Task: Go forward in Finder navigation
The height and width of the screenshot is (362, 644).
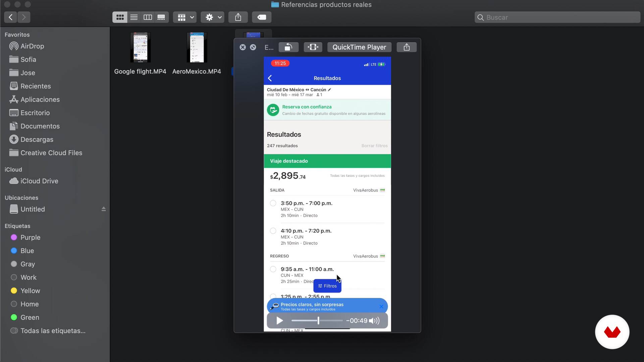Action: click(24, 17)
